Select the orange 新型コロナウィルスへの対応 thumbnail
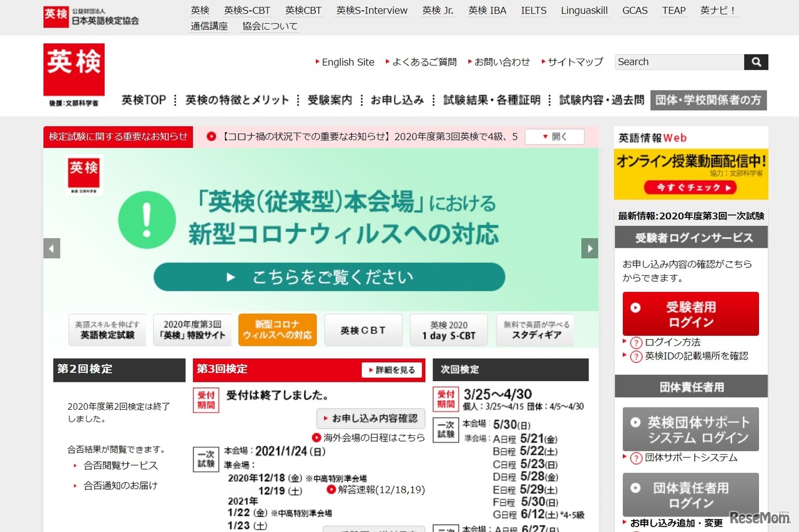Image resolution: width=799 pixels, height=532 pixels. pos(277,330)
